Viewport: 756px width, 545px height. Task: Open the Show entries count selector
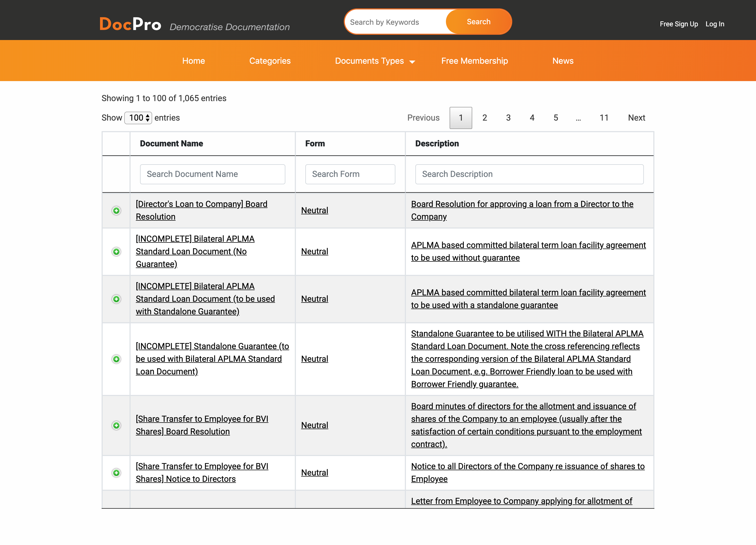[x=138, y=118]
